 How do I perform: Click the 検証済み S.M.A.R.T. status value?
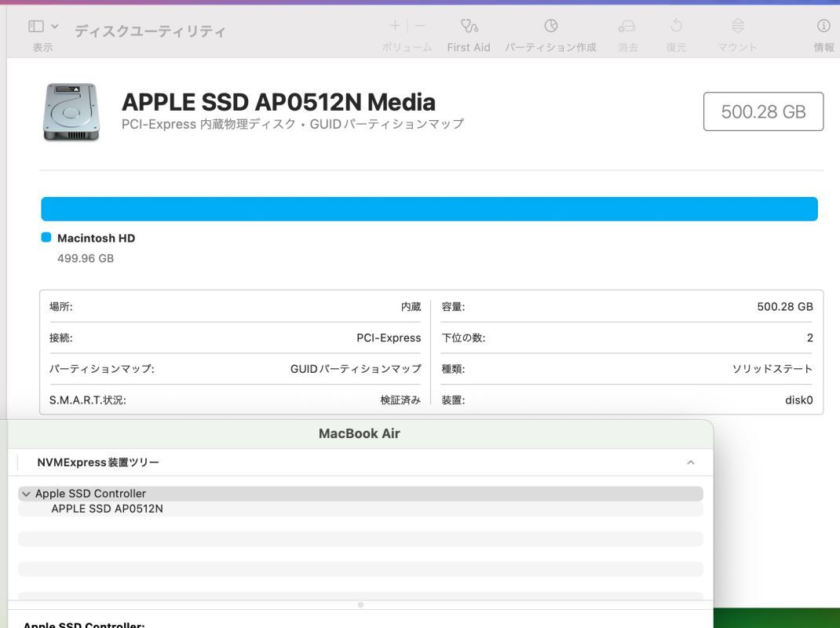400,400
